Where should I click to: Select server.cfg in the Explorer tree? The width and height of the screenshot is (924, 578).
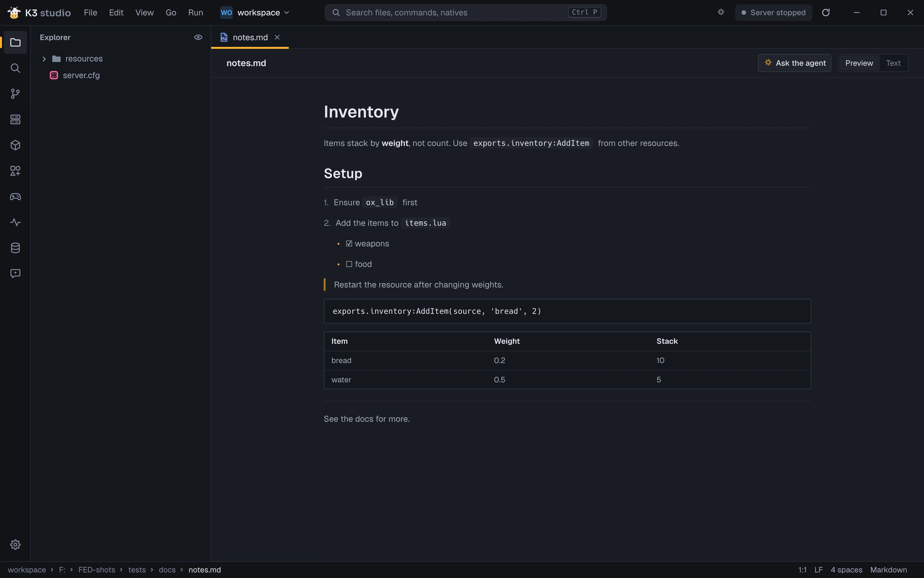pyautogui.click(x=121, y=75)
